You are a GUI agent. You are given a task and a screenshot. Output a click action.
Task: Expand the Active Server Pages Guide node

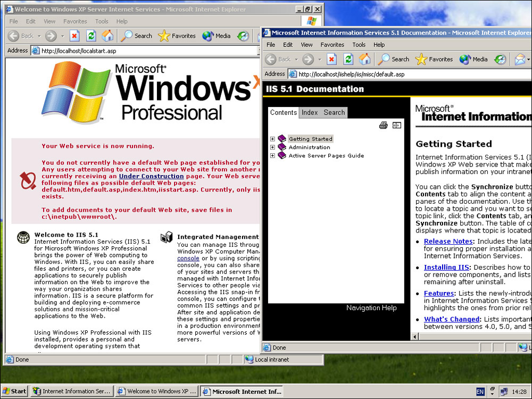(272, 156)
